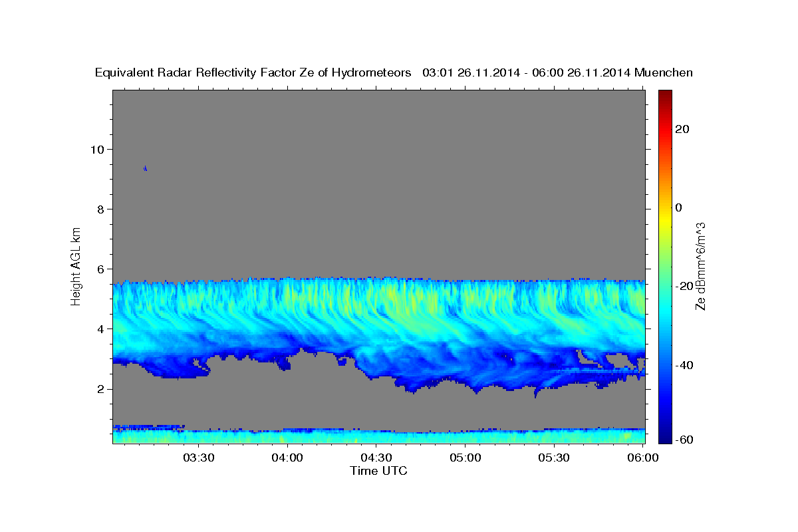The height and width of the screenshot is (532, 798).
Task: Click the date range text '03:01 26.11.2014 - 06:00 26.11.2014'
Action: [x=526, y=72]
